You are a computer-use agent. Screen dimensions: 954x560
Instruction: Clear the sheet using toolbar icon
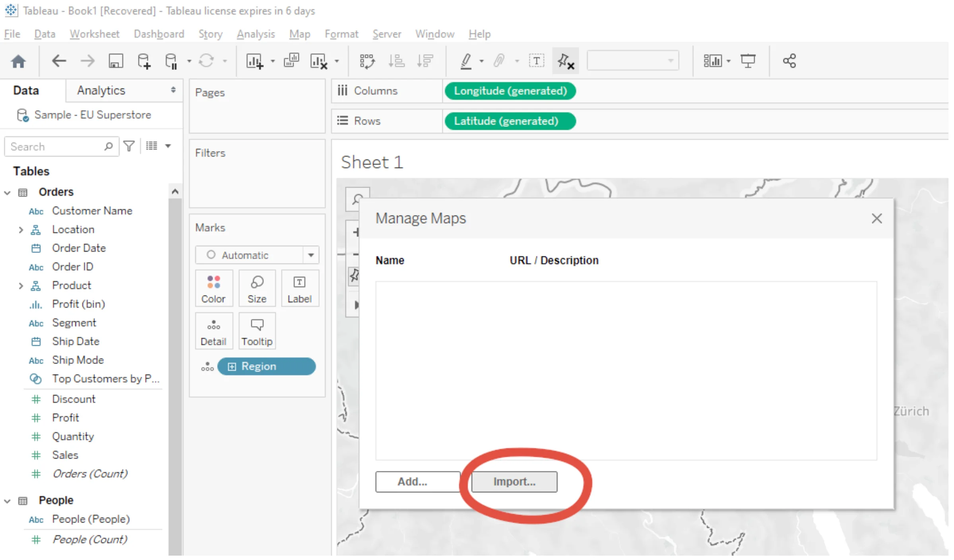point(319,61)
